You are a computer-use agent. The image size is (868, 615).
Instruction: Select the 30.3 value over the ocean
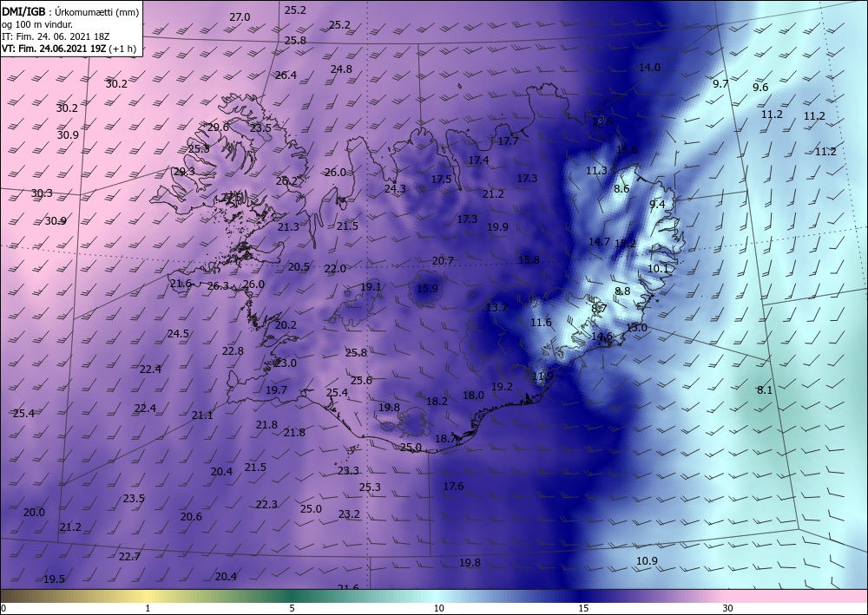42,193
